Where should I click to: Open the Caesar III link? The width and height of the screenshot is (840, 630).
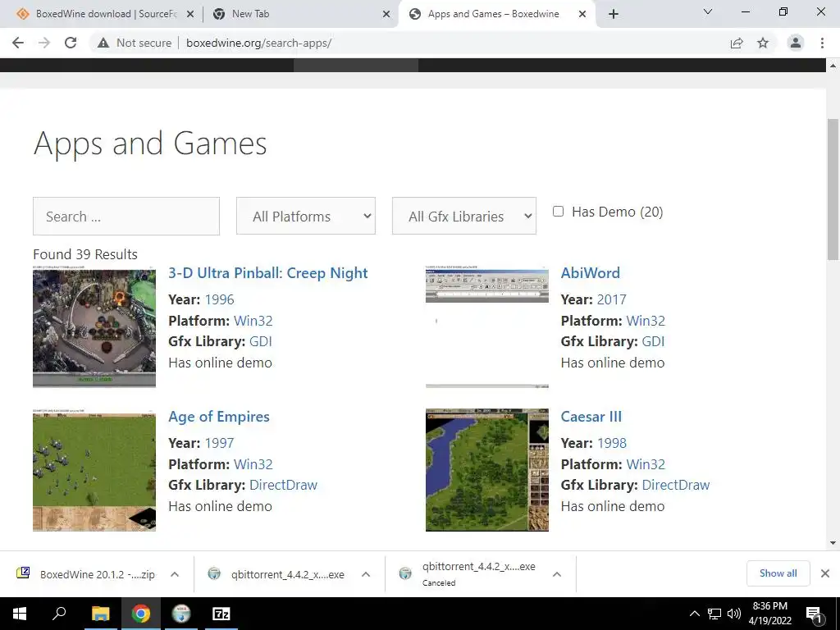coord(591,417)
